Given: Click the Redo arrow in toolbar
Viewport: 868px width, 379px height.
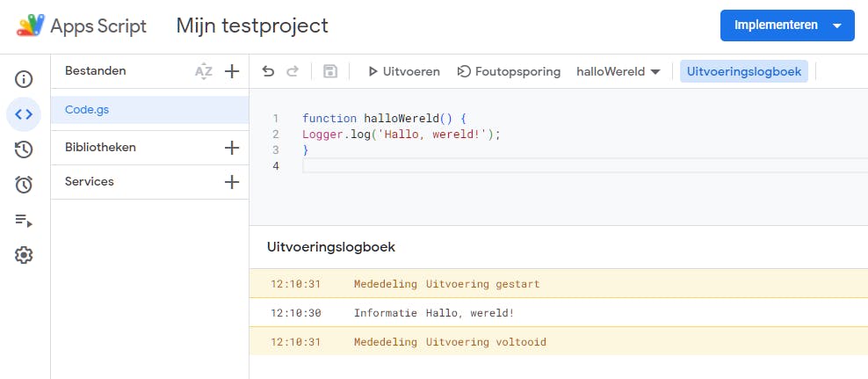Looking at the screenshot, I should [293, 71].
